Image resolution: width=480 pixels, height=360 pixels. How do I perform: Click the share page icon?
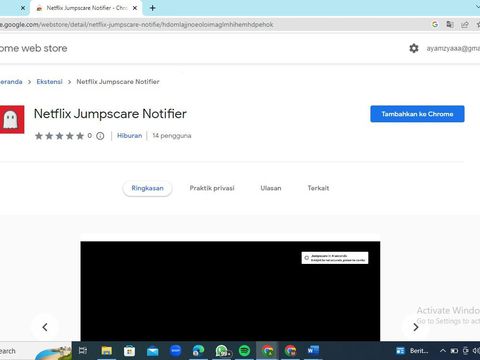(465, 24)
